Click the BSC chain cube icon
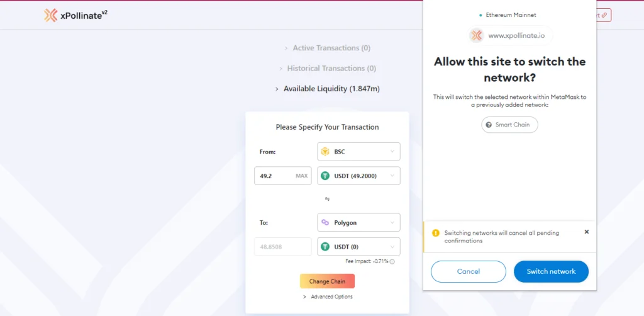 [325, 152]
